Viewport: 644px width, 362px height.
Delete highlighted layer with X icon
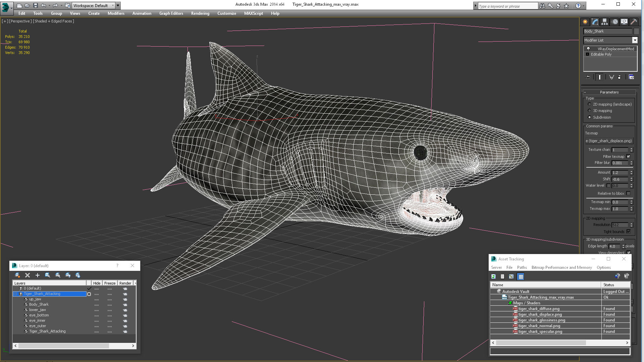[28, 275]
